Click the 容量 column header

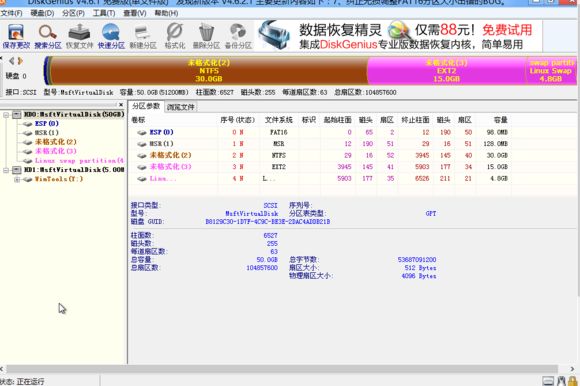pos(500,120)
